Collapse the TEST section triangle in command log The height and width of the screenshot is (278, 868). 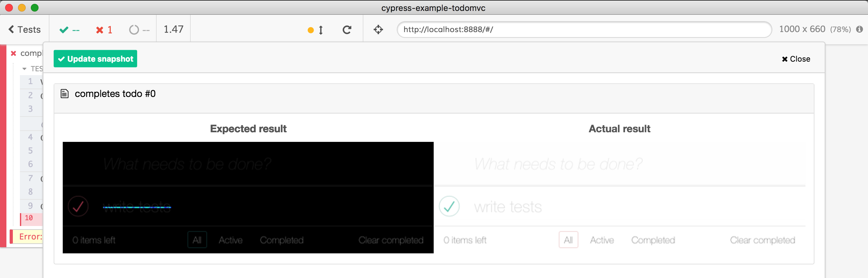[x=24, y=69]
